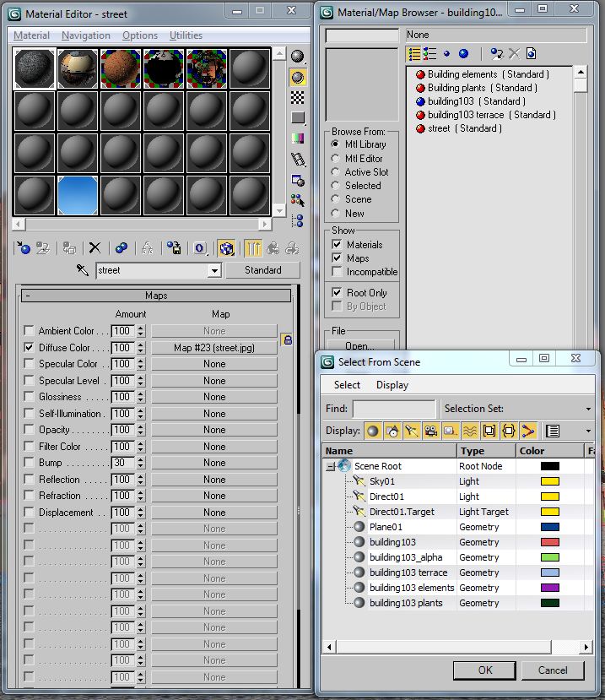The image size is (605, 700).
Task: Click Display Lights filter in Select From Scene
Action: pos(412,431)
